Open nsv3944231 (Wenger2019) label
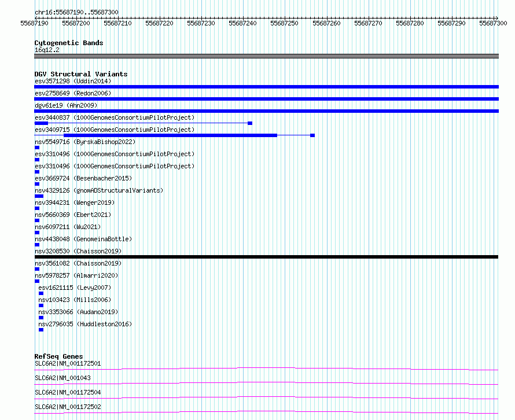515x420 pixels. point(75,202)
